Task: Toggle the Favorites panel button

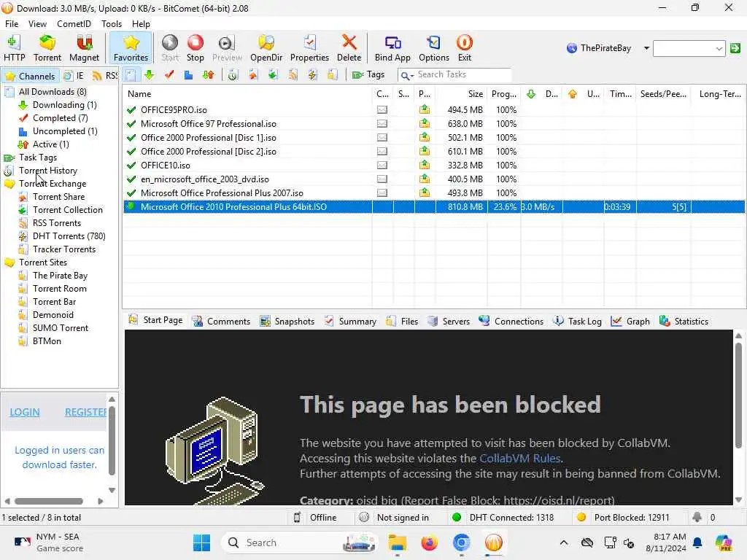Action: (131, 48)
